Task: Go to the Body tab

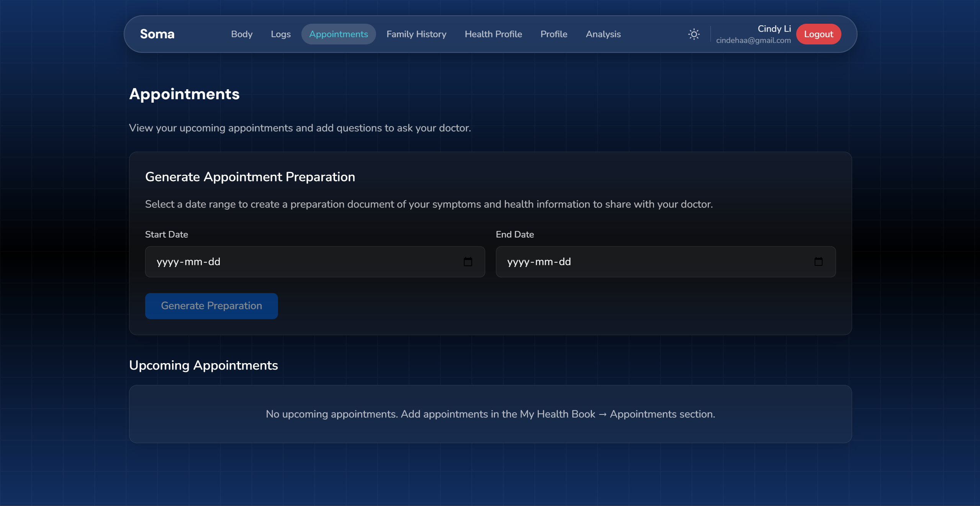Action: tap(242, 34)
